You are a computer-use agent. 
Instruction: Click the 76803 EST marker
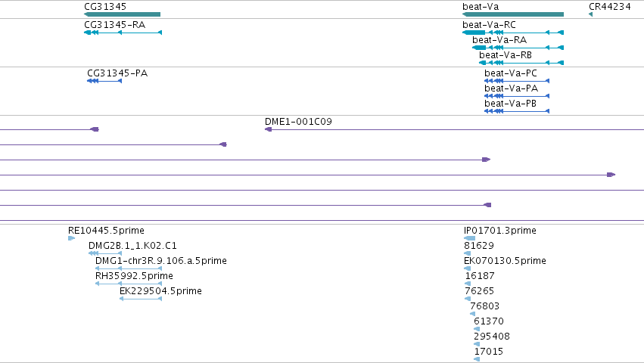coord(472,314)
